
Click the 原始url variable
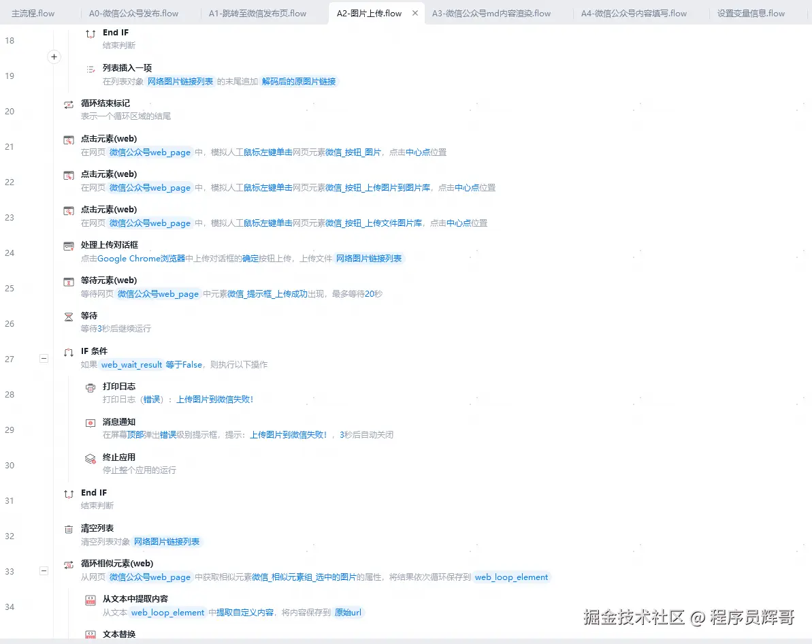pyautogui.click(x=348, y=613)
